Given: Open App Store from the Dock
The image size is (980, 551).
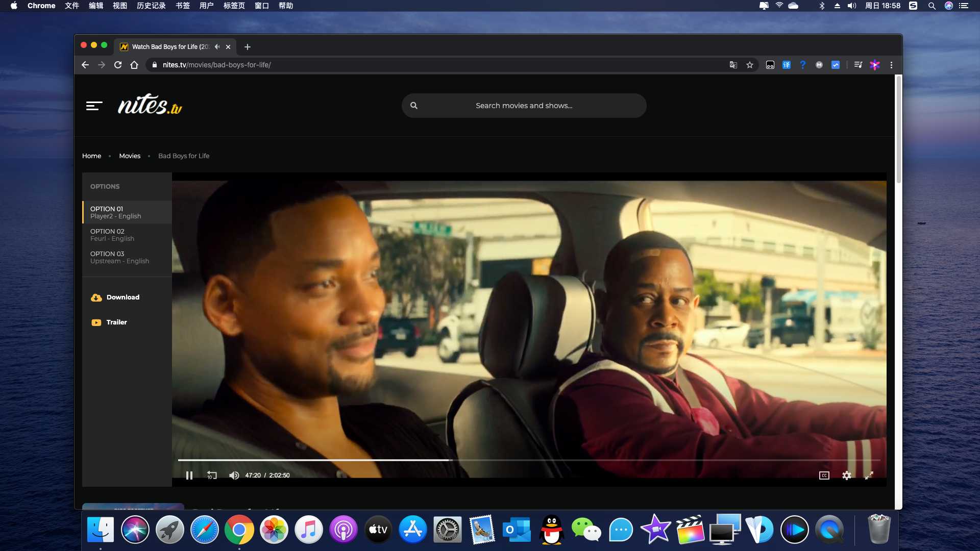Looking at the screenshot, I should click(x=413, y=530).
